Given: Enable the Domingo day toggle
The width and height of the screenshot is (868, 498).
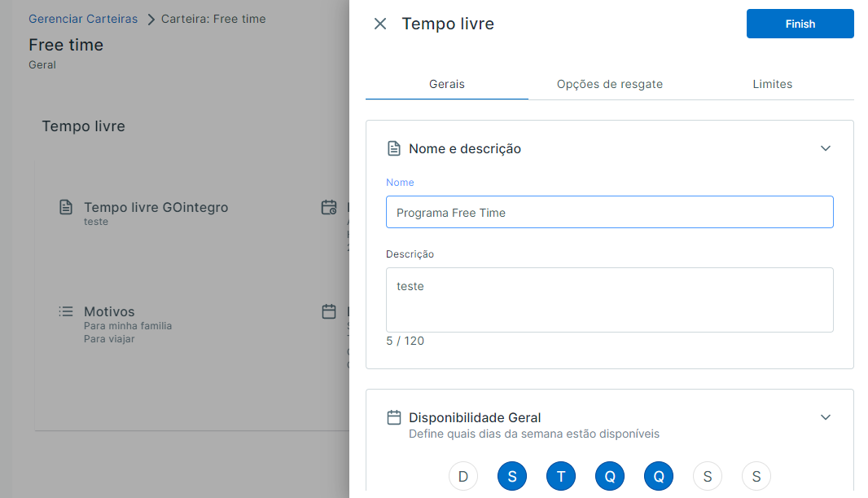Looking at the screenshot, I should tap(462, 476).
